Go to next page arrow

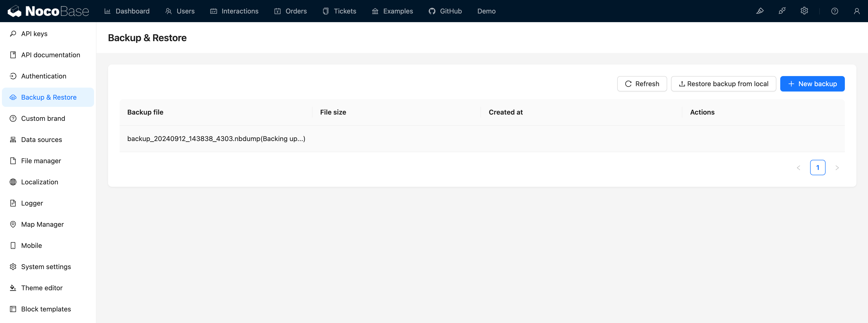coord(837,168)
